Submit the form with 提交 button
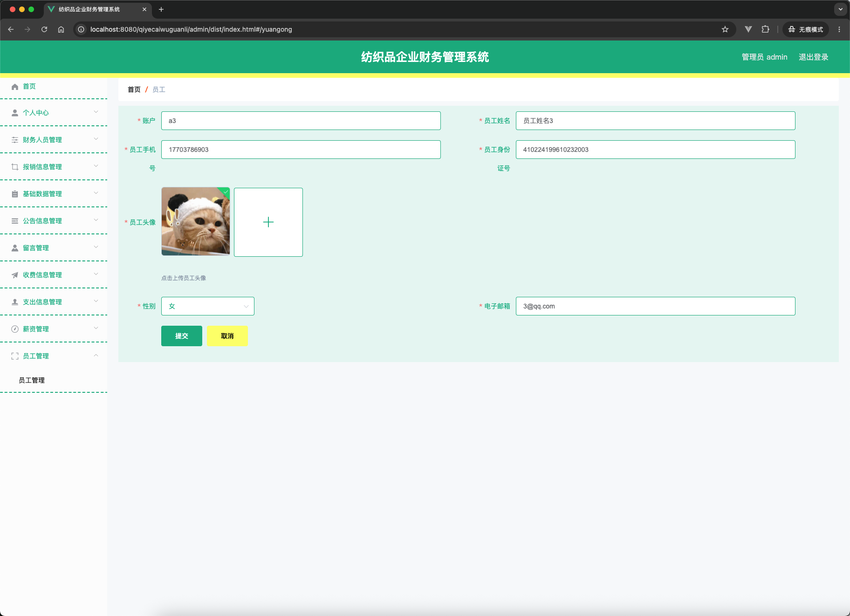This screenshot has height=616, width=850. [182, 336]
